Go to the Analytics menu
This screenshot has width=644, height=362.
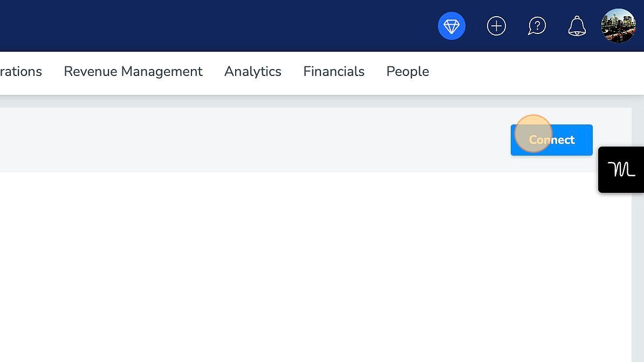point(252,72)
